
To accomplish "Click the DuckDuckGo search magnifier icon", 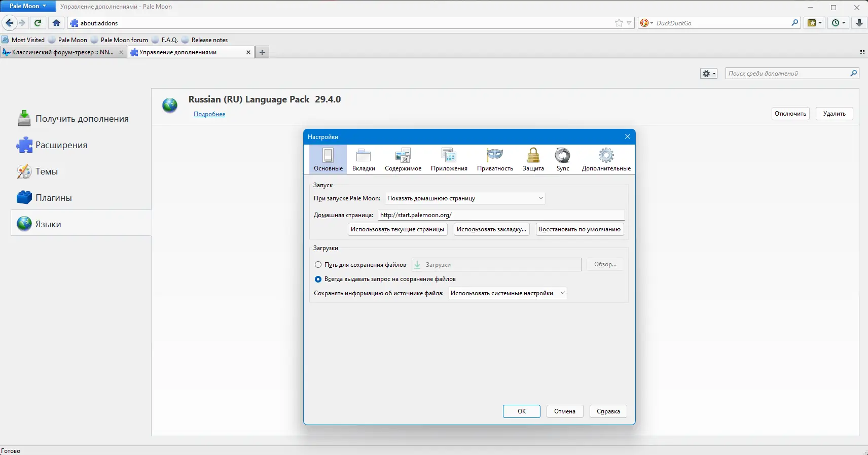I will 794,23.
